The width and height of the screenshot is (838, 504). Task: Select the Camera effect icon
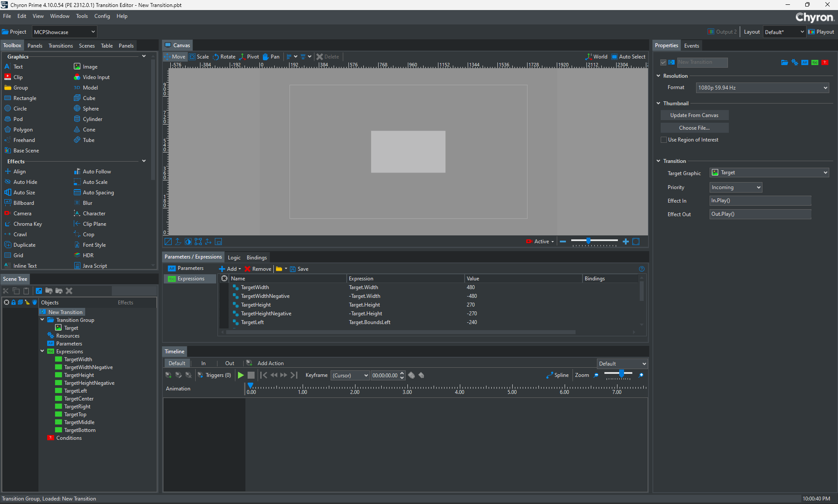(7, 214)
